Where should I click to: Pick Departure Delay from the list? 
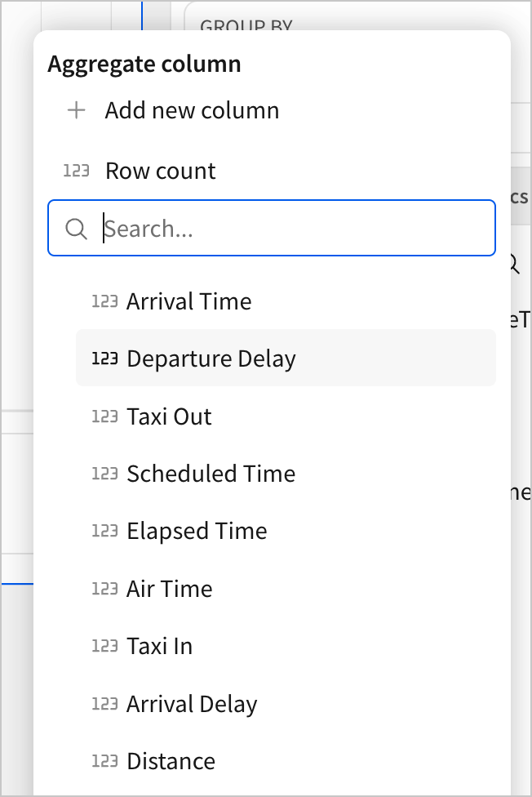tap(211, 358)
